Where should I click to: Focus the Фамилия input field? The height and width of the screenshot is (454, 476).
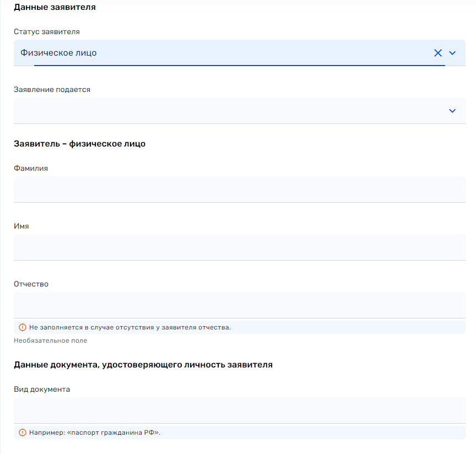pos(239,190)
